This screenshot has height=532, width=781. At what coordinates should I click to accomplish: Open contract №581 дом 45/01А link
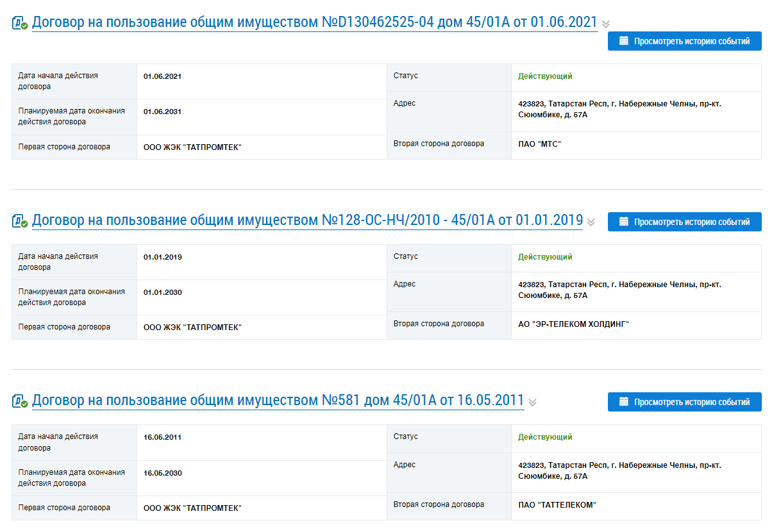pyautogui.click(x=278, y=401)
